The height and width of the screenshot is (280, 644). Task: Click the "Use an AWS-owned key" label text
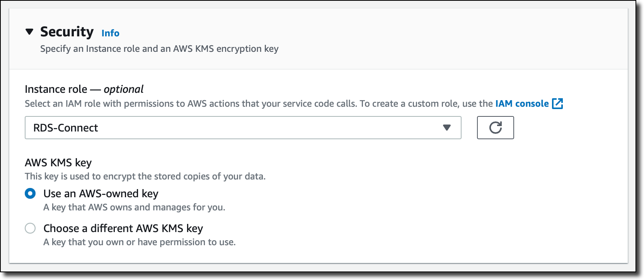tap(101, 193)
